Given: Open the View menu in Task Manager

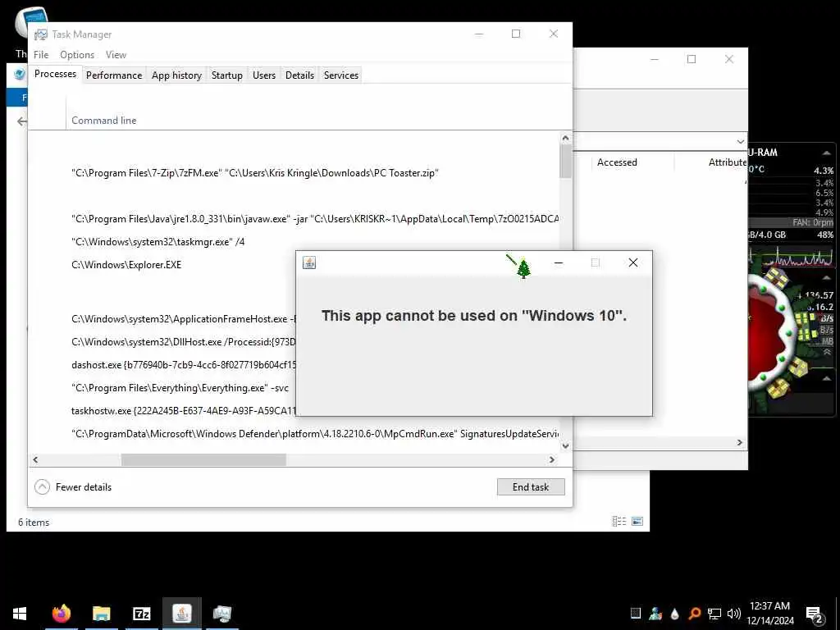Looking at the screenshot, I should (x=116, y=55).
